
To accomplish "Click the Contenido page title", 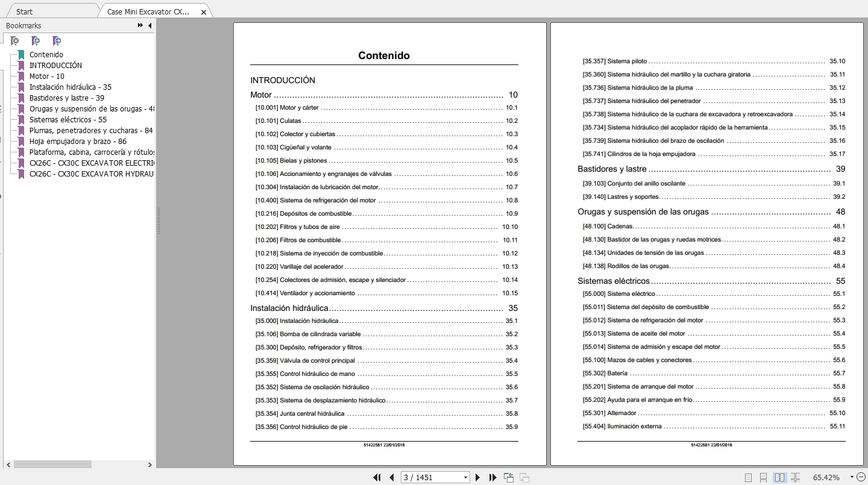I will (x=384, y=55).
